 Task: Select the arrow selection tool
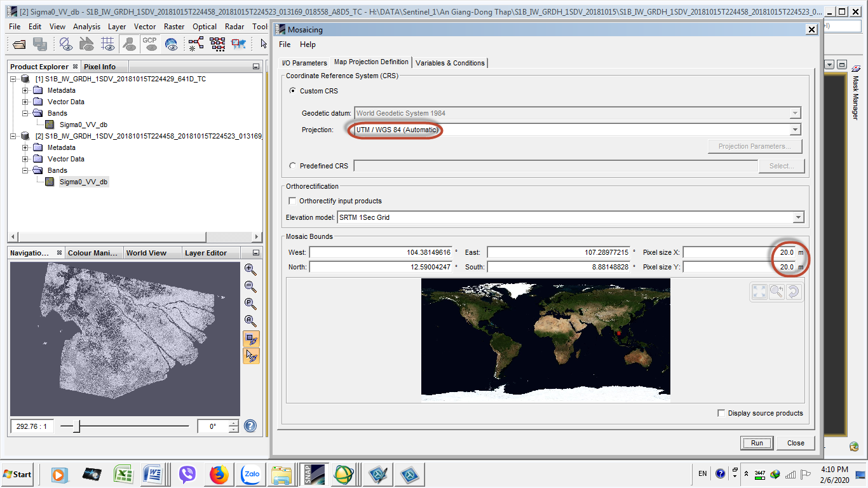264,44
